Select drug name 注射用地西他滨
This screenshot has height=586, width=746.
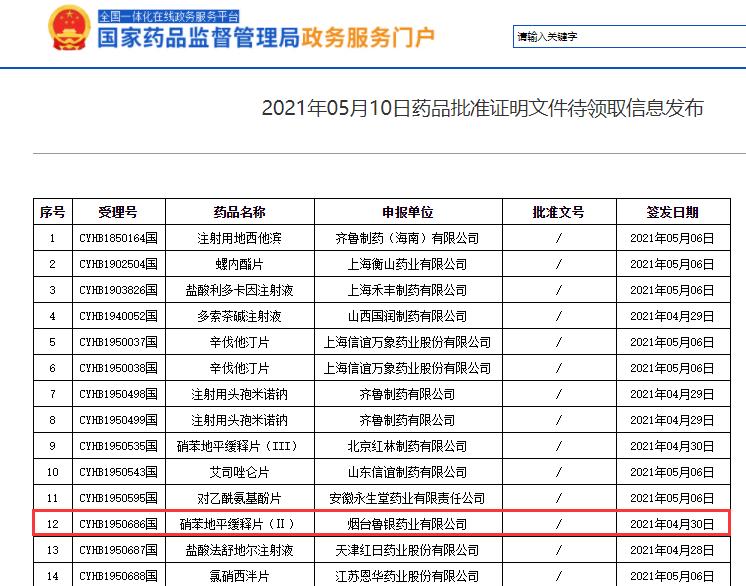coord(239,238)
